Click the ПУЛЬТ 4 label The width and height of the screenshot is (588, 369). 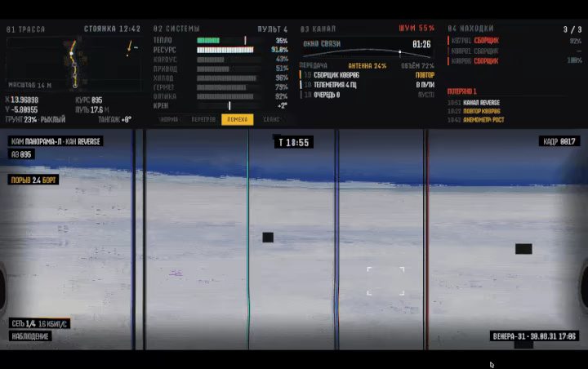[x=273, y=29]
